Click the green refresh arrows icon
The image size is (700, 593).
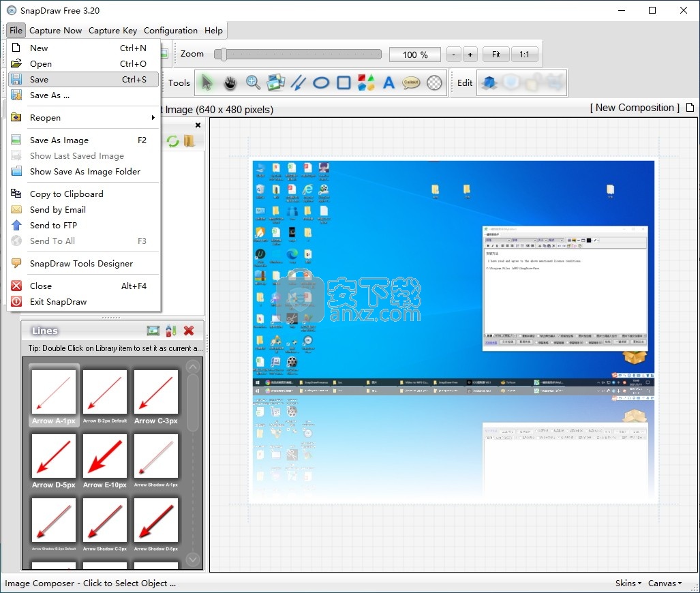(x=172, y=141)
